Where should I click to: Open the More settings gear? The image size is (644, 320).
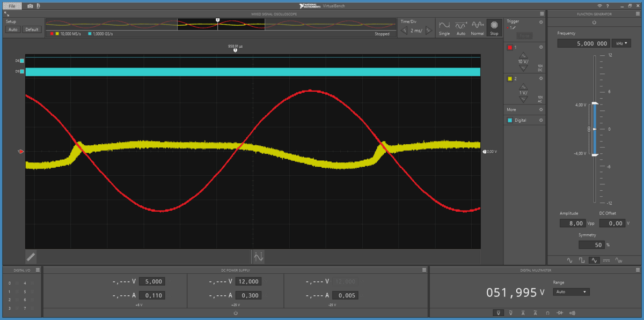(541, 109)
